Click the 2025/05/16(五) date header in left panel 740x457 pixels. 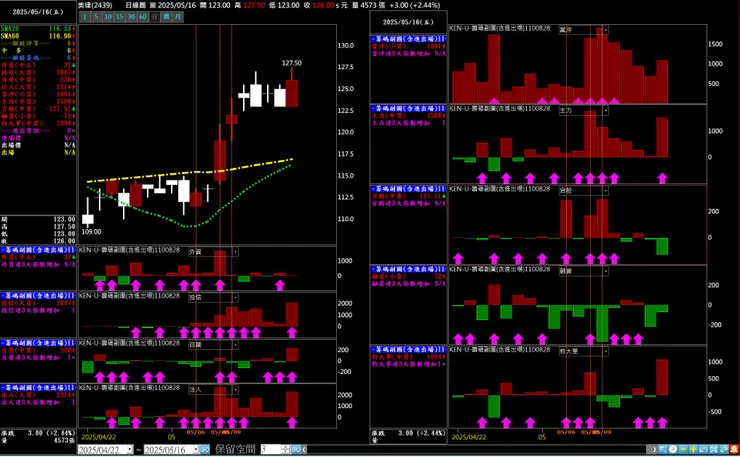[38, 12]
